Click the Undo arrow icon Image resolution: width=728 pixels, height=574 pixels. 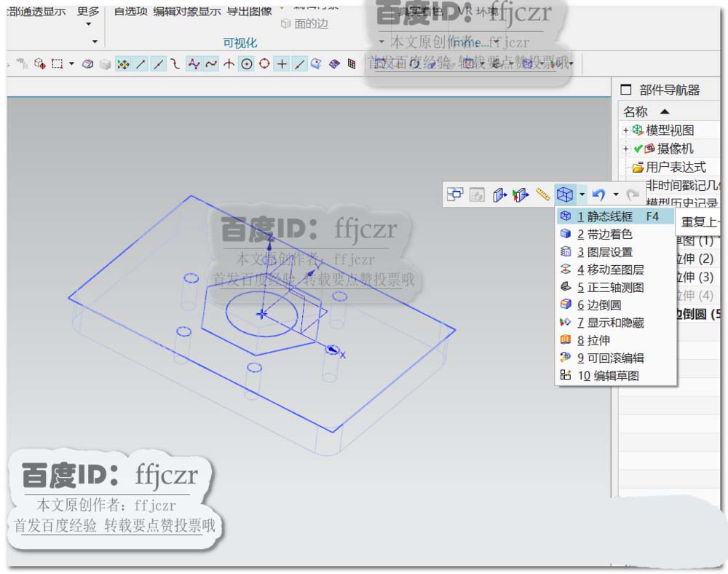coord(598,194)
